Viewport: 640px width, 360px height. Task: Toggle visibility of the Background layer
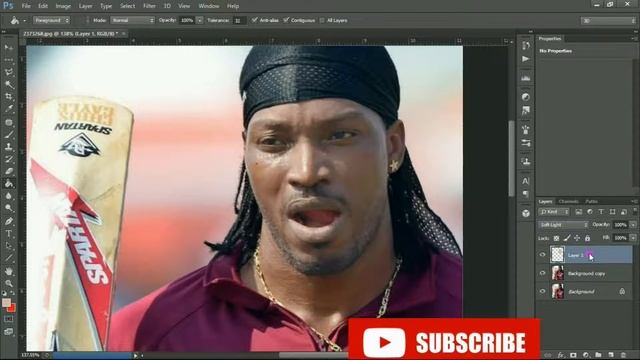tap(542, 291)
